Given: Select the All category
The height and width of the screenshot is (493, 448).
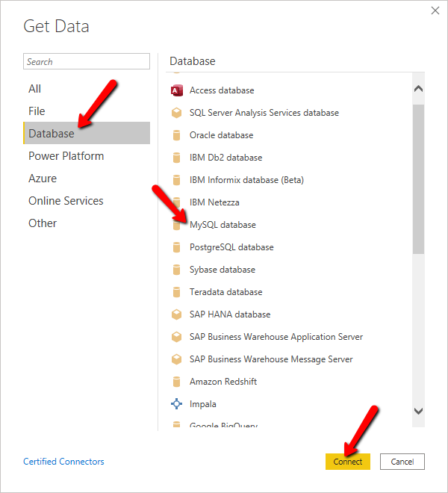Looking at the screenshot, I should (87, 89).
